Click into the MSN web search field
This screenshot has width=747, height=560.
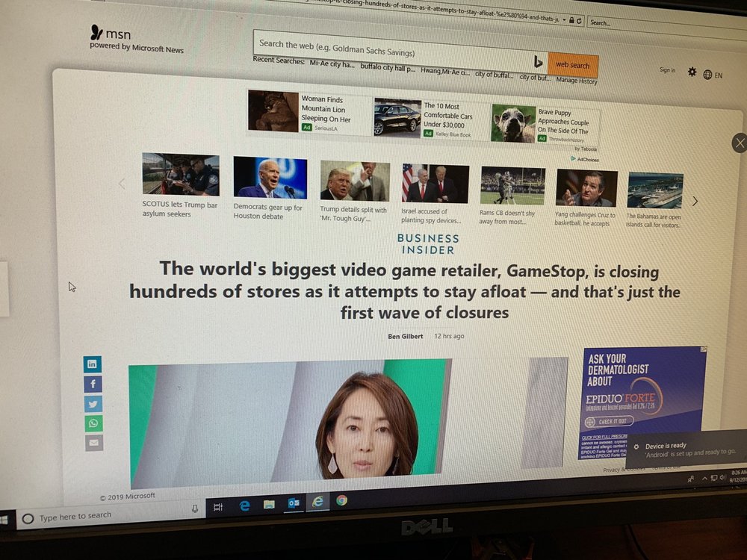[388, 54]
